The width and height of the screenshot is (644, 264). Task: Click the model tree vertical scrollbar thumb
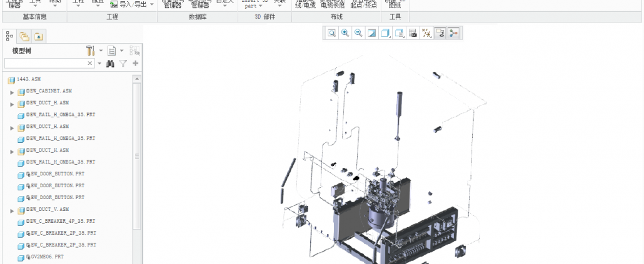(x=137, y=156)
